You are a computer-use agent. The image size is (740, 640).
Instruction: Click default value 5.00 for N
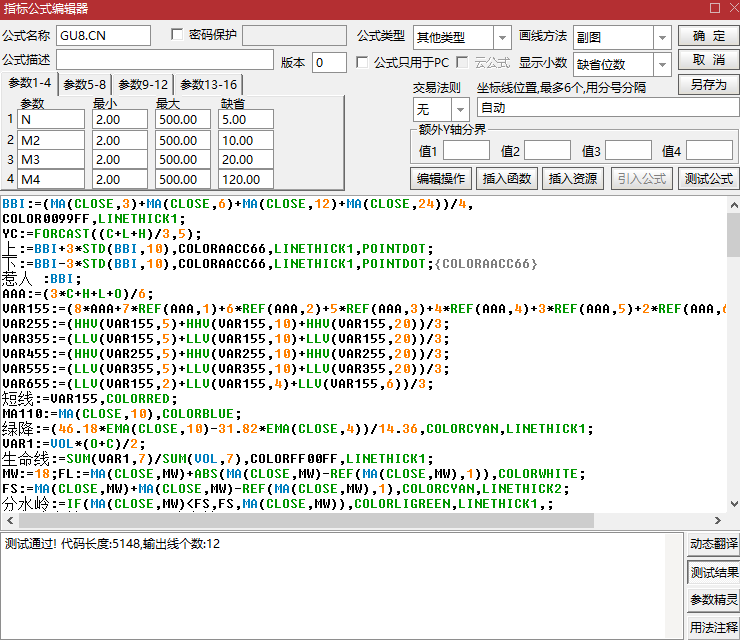(x=246, y=119)
